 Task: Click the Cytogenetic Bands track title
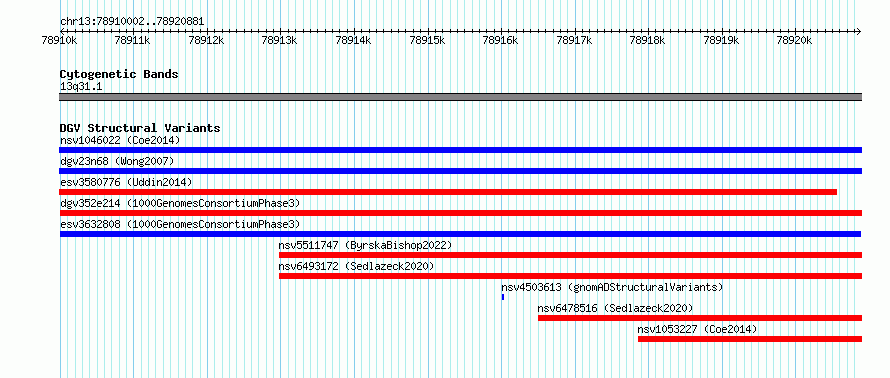pos(119,74)
